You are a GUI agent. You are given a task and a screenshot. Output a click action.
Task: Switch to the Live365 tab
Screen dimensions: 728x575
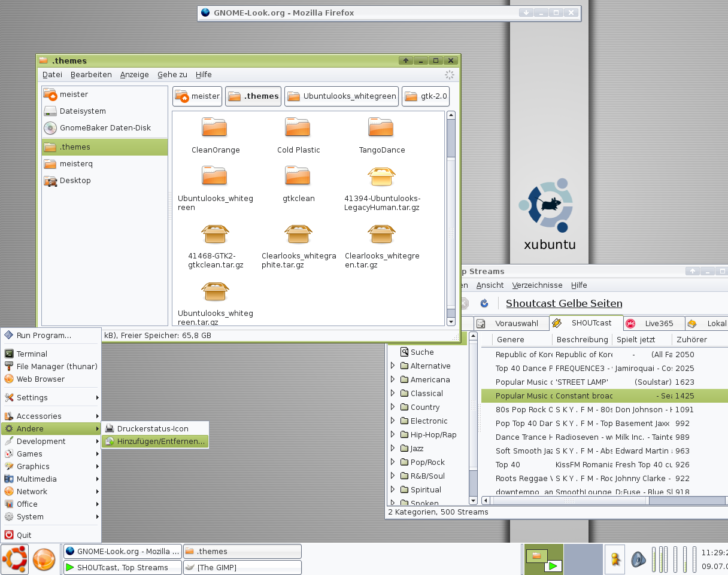[x=654, y=323]
